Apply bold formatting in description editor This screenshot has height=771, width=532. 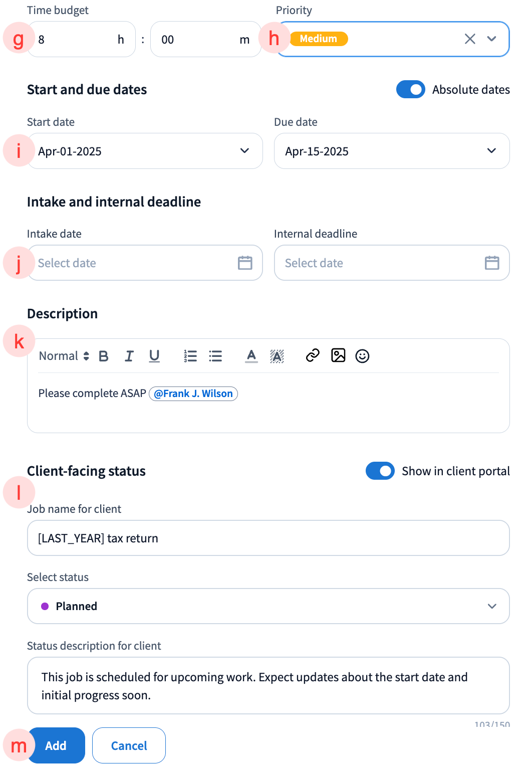tap(104, 356)
